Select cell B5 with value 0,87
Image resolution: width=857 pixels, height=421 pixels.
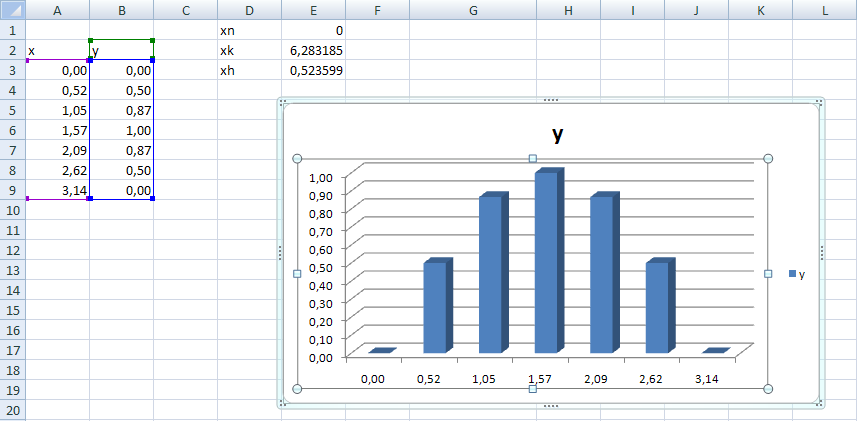point(121,110)
